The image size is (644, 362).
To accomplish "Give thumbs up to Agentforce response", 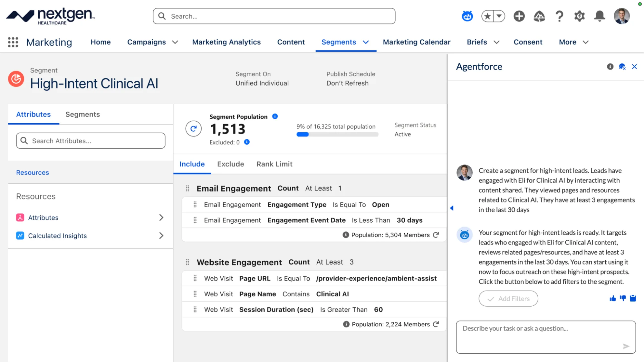I will (612, 299).
